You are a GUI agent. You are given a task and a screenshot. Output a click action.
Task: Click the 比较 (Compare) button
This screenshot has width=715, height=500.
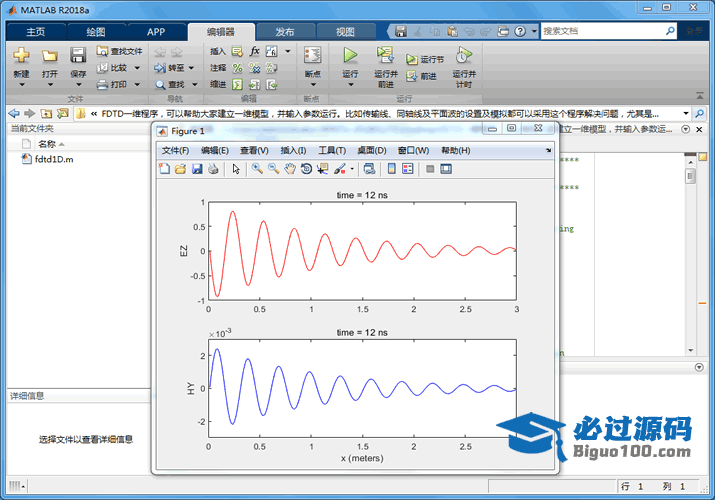tap(118, 67)
